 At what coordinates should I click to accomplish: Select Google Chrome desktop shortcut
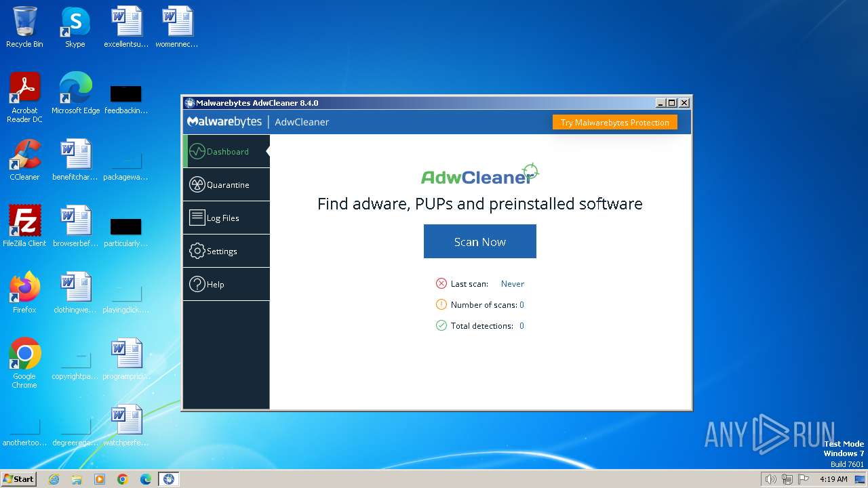[24, 363]
